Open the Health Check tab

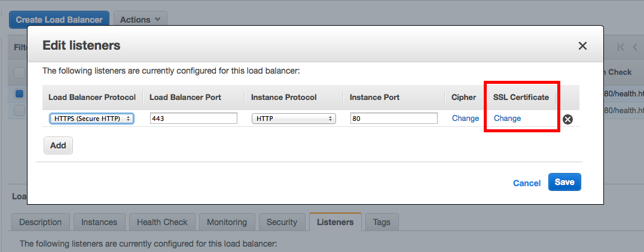(x=162, y=222)
